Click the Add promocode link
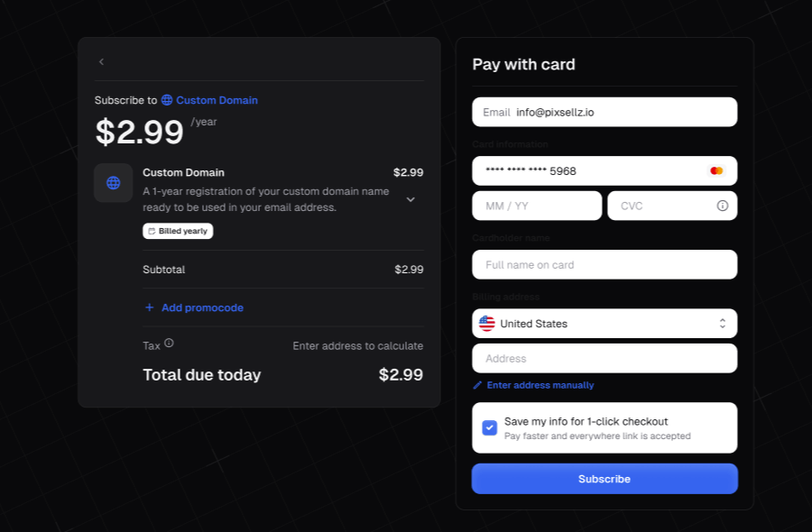 [x=202, y=307]
